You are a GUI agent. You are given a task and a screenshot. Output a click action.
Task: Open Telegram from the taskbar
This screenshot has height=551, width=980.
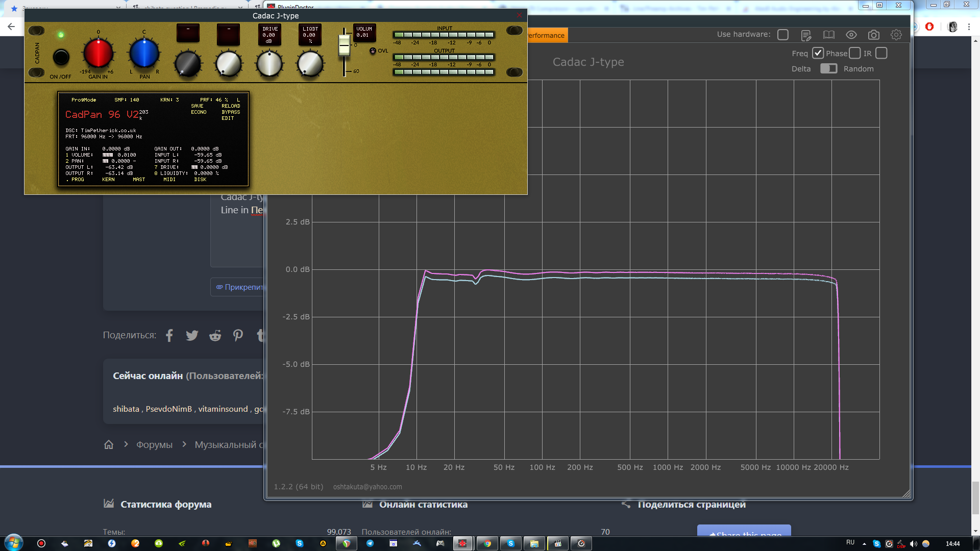pyautogui.click(x=370, y=543)
